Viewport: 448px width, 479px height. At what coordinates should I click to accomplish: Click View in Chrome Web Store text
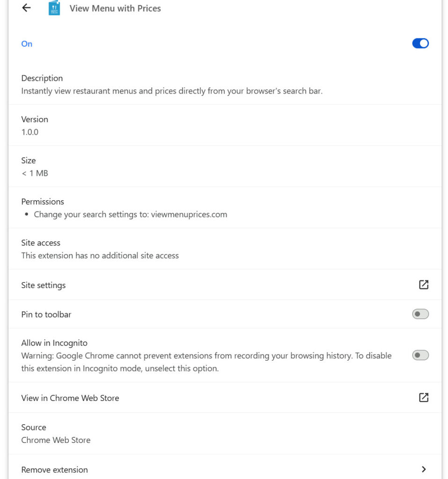[70, 398]
